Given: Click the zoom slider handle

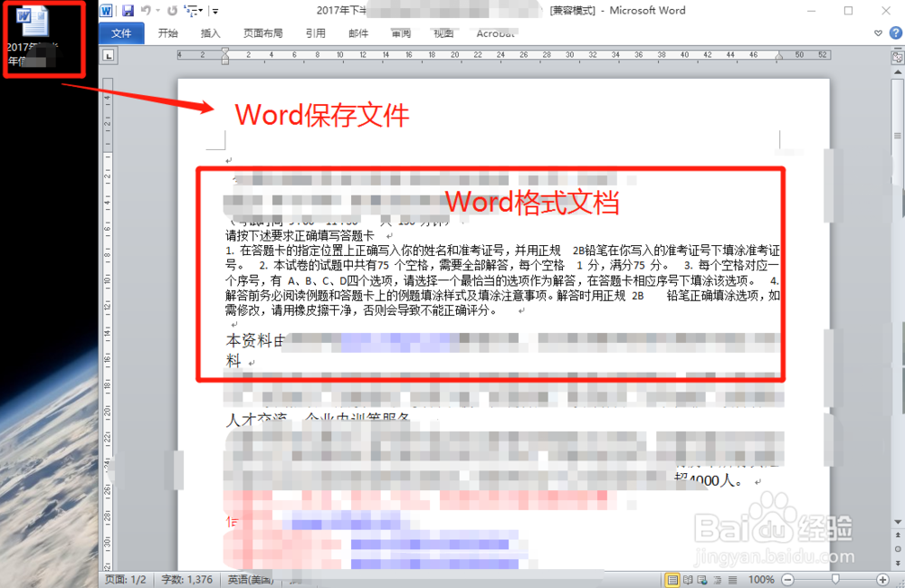Looking at the screenshot, I should pyautogui.click(x=835, y=579).
